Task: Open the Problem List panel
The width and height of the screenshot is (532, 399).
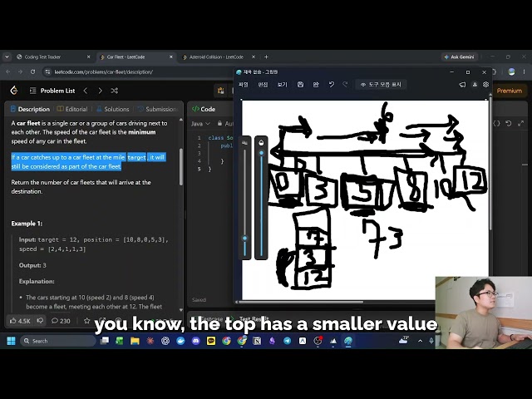Action: coord(53,91)
